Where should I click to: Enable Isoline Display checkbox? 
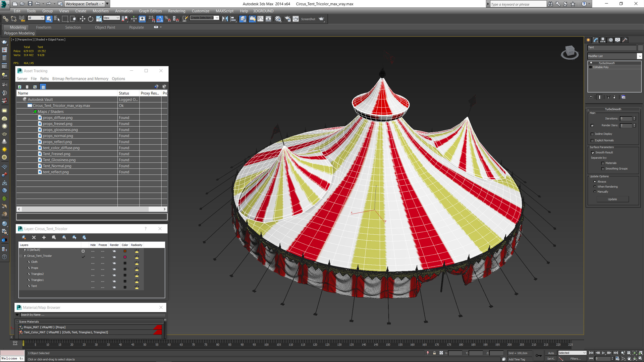pos(592,134)
